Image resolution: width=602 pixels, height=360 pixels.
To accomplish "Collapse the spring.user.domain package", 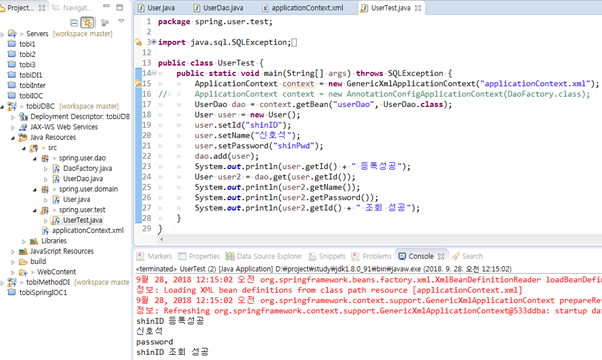I will click(x=35, y=190).
